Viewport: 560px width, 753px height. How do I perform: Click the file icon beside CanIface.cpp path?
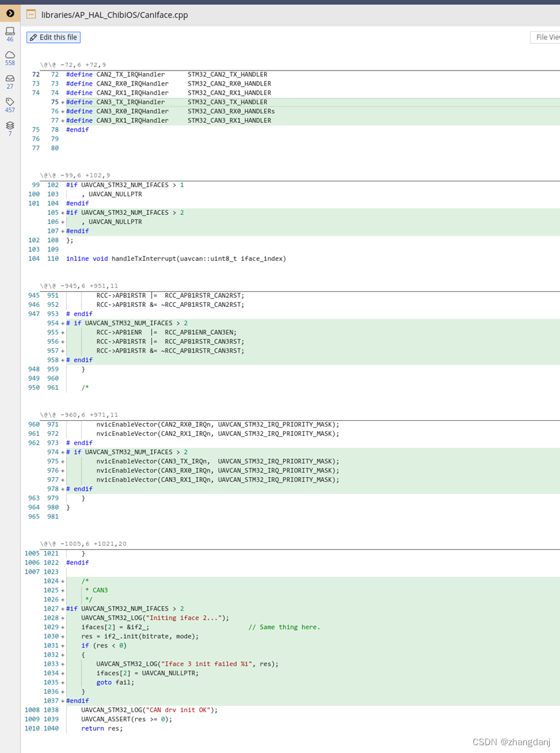[31, 14]
